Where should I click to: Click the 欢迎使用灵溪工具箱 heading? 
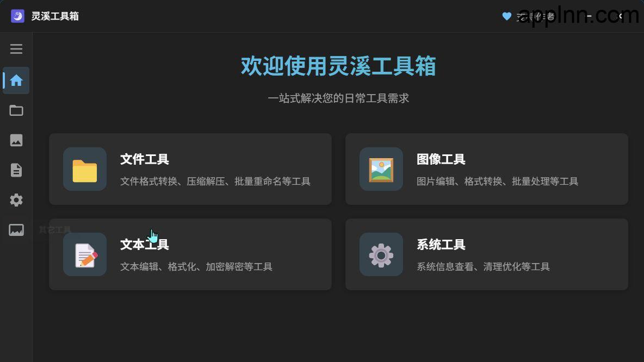pyautogui.click(x=338, y=66)
